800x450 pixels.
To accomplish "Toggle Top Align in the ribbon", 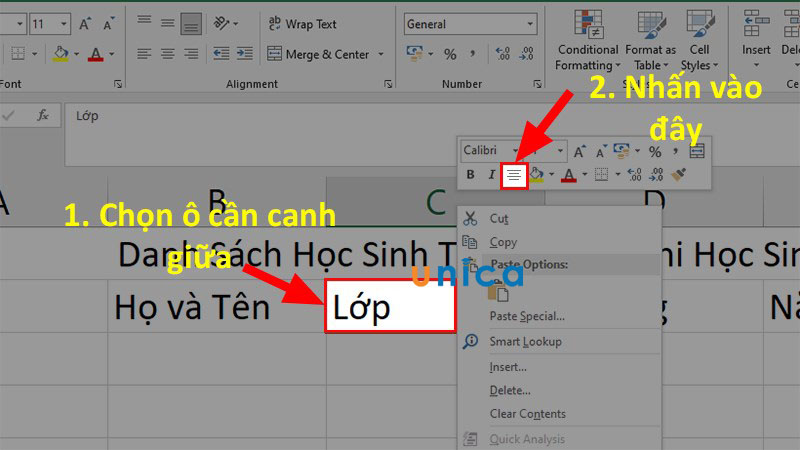I will tap(144, 21).
